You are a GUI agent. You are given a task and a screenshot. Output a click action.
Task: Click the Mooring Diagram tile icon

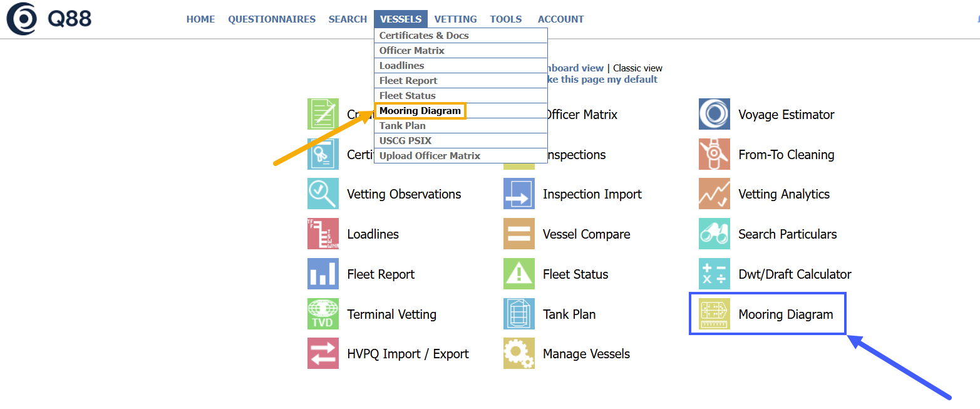pos(714,314)
